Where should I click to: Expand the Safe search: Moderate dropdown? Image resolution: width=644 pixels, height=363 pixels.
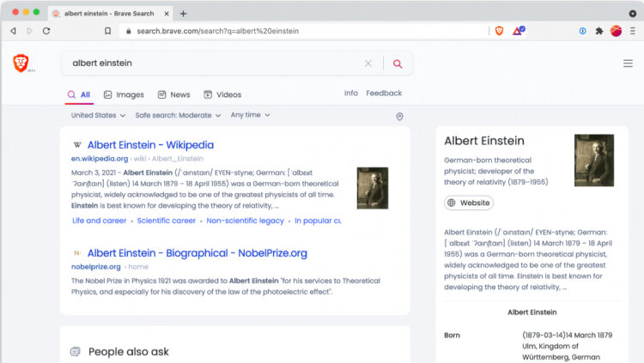click(x=178, y=115)
